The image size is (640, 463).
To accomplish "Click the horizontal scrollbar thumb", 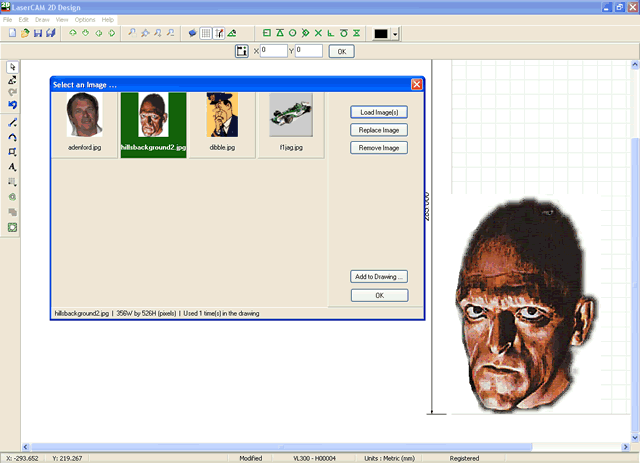I will click(x=282, y=447).
